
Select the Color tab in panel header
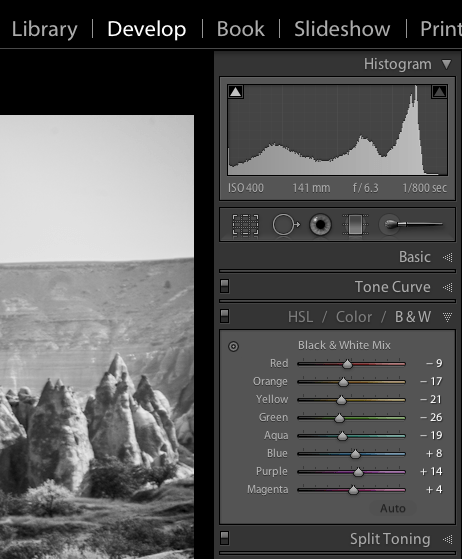pos(354,317)
